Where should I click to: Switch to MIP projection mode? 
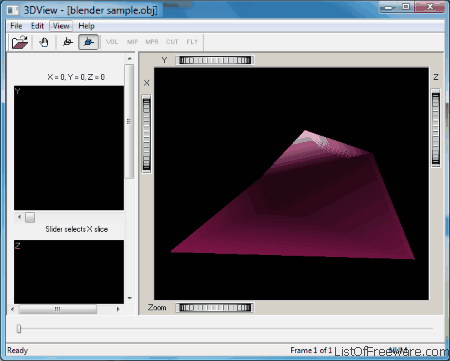[132, 42]
